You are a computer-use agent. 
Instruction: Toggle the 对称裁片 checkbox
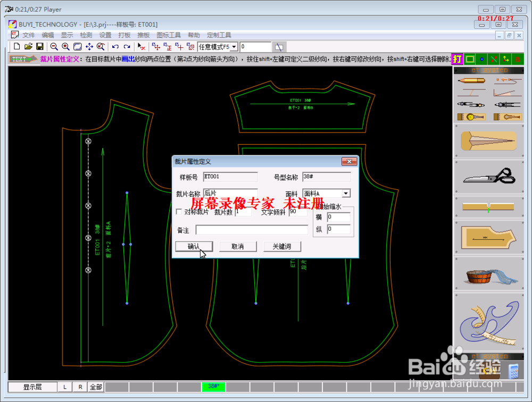pos(179,212)
